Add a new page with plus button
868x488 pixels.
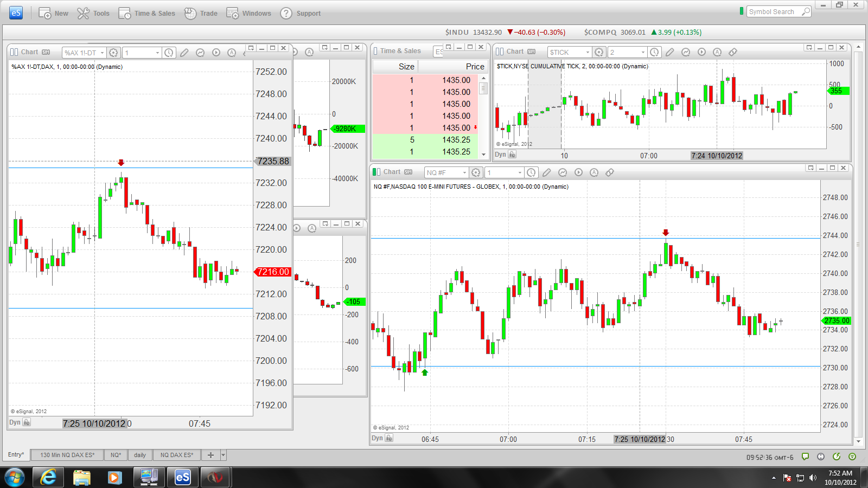click(x=210, y=455)
